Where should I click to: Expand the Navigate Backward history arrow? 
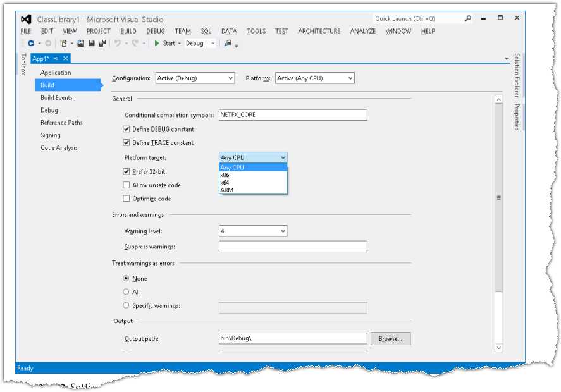click(x=39, y=43)
